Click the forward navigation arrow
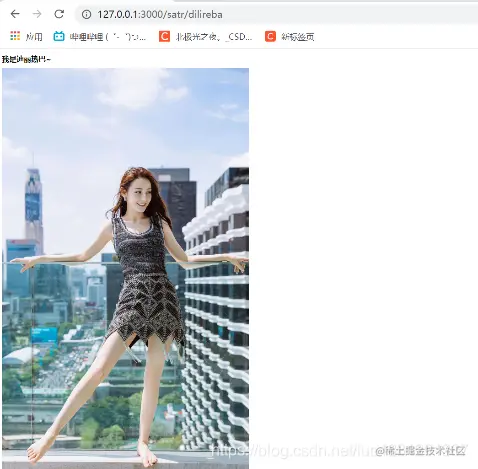Screen dimensions: 478x469 (37, 14)
